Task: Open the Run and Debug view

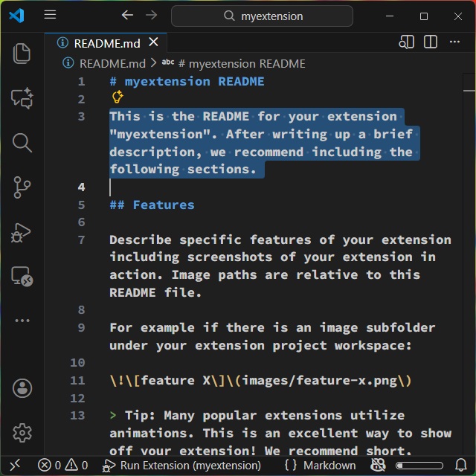Action: click(22, 232)
